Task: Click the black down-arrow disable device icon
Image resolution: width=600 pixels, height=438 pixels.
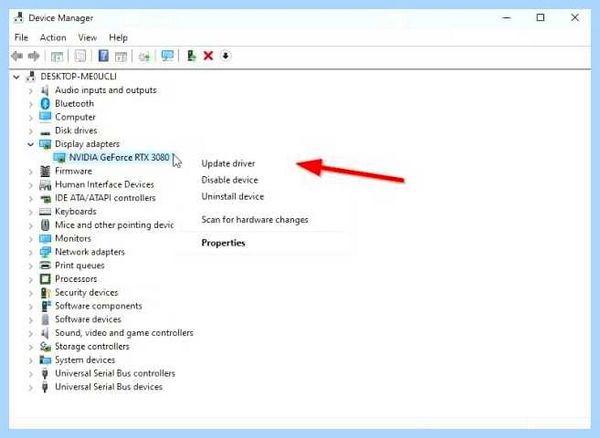Action: pos(225,56)
